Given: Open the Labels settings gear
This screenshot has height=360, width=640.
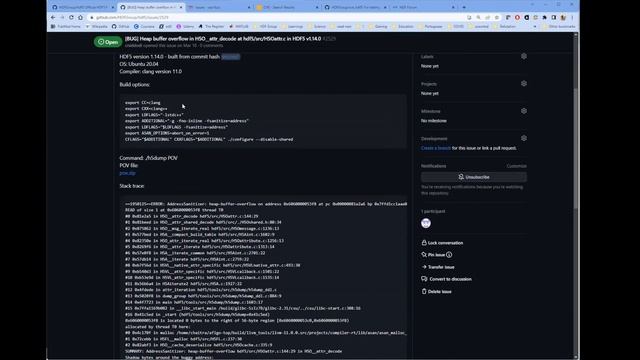Looking at the screenshot, I should coord(524,56).
